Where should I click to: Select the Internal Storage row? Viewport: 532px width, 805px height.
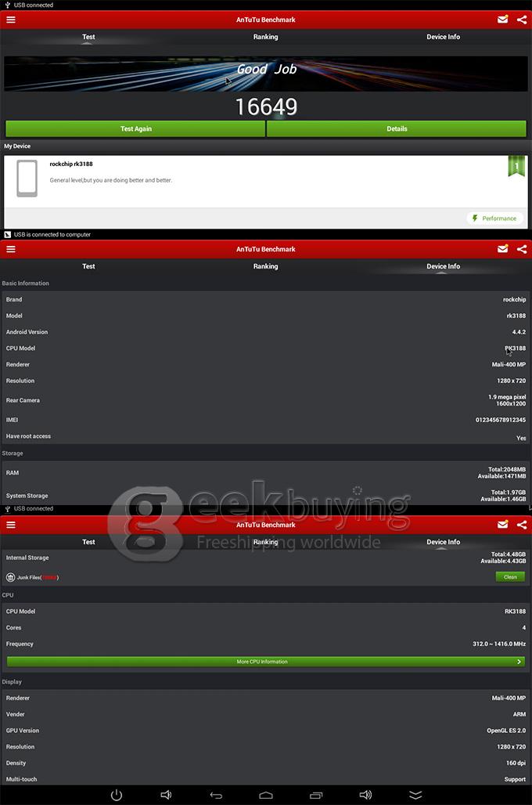click(x=266, y=558)
